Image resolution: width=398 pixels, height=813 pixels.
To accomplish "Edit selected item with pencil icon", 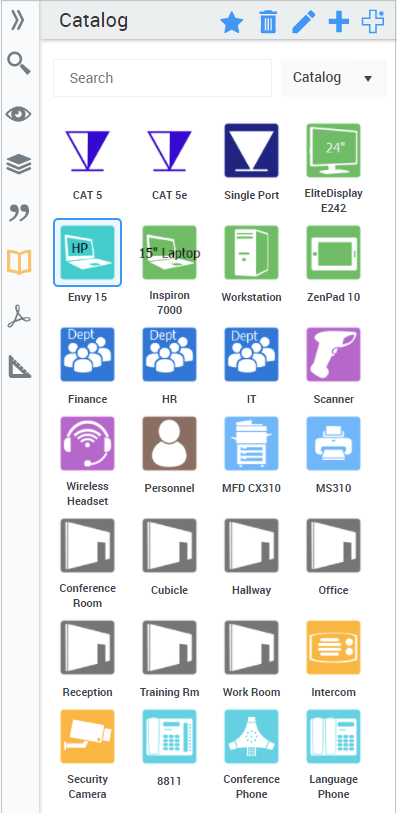I will coord(303,23).
